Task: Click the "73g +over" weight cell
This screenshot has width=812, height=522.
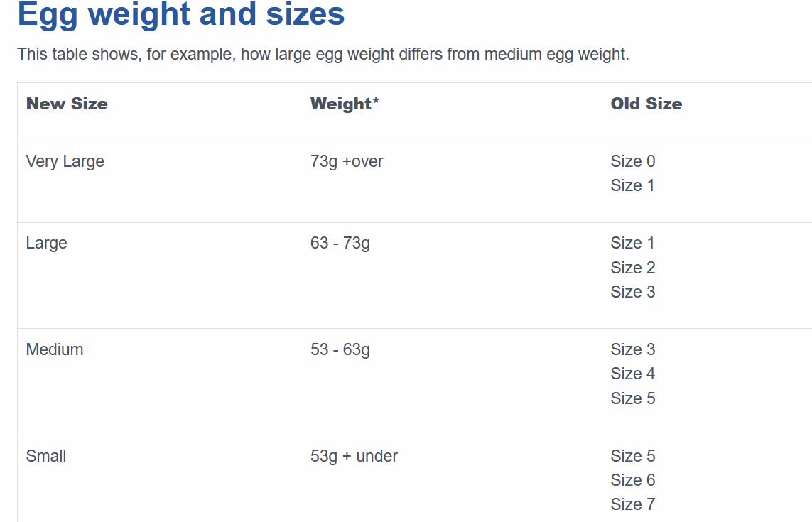Action: point(347,162)
